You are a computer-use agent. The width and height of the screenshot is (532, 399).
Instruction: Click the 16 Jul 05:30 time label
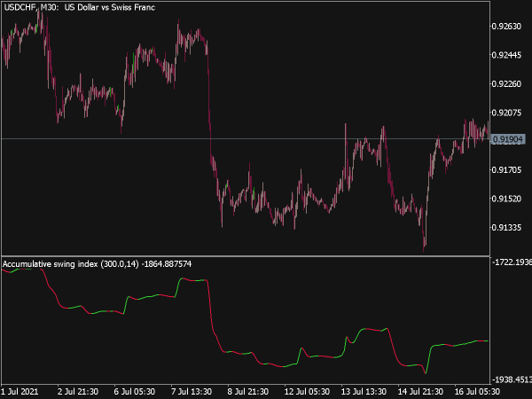coord(477,392)
